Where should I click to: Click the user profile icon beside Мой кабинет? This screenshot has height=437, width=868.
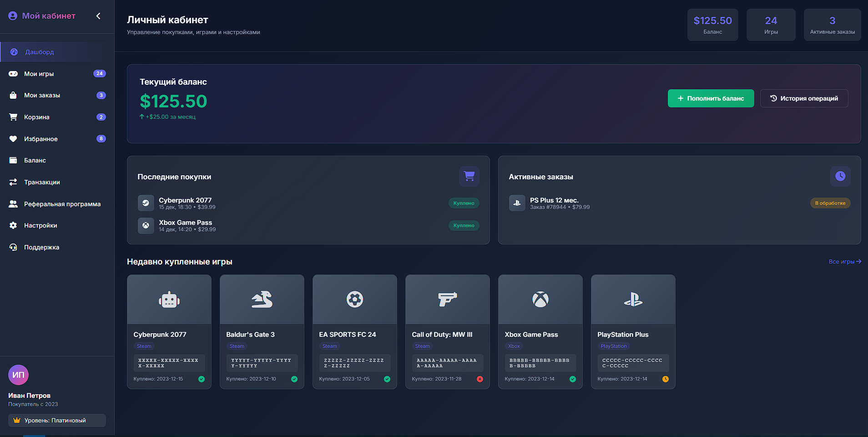tap(13, 16)
